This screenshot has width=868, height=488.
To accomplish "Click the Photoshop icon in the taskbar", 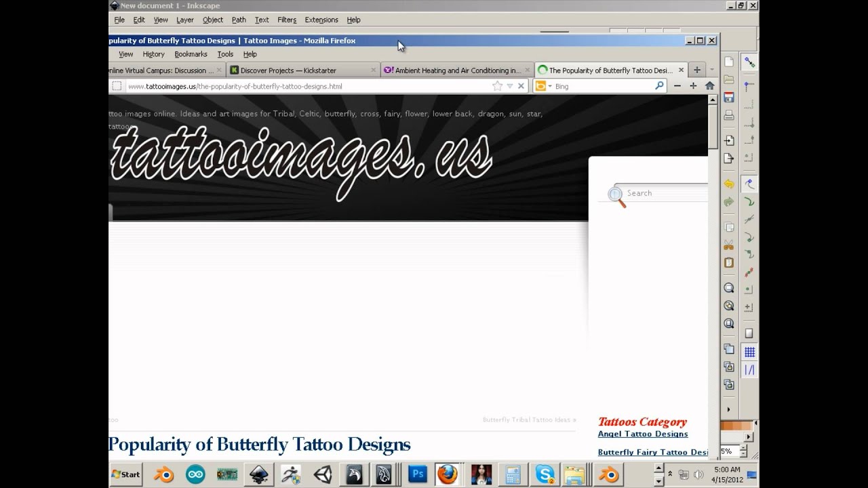I will coord(418,474).
